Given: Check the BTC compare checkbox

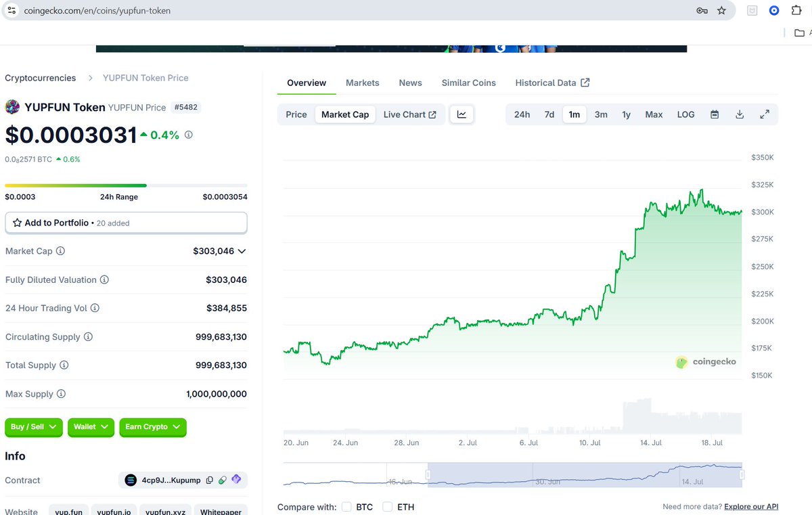Looking at the screenshot, I should tap(346, 507).
